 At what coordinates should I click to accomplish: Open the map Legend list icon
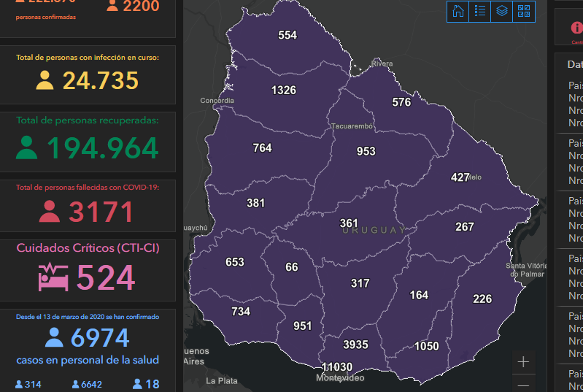(479, 11)
